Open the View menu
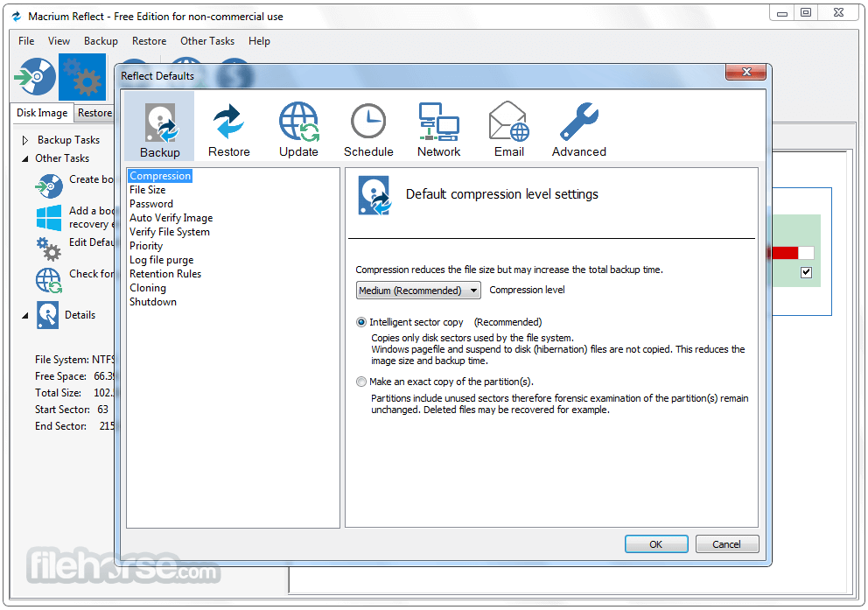Screen dimensions: 868x610 (x=59, y=41)
